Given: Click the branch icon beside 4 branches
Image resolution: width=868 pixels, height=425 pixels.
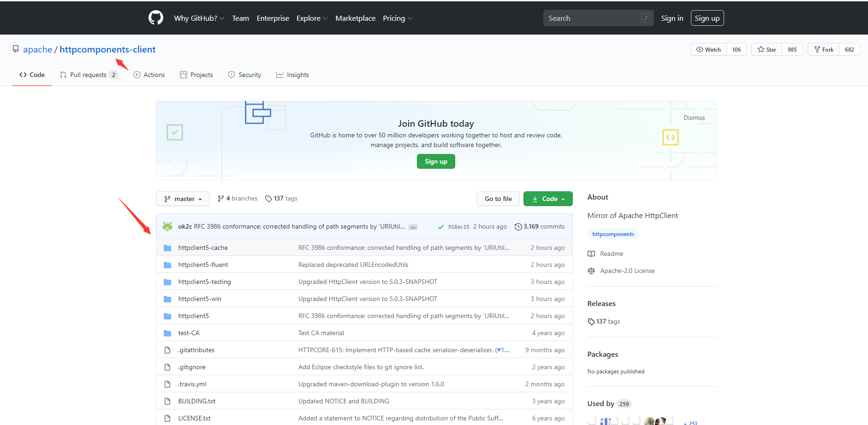Looking at the screenshot, I should (221, 198).
